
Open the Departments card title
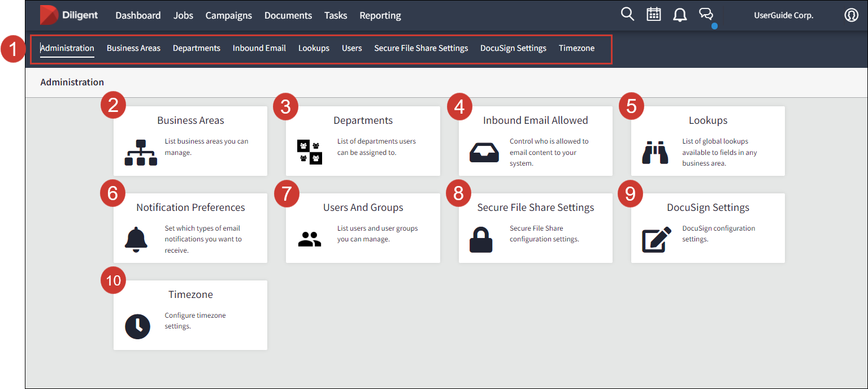(x=363, y=120)
